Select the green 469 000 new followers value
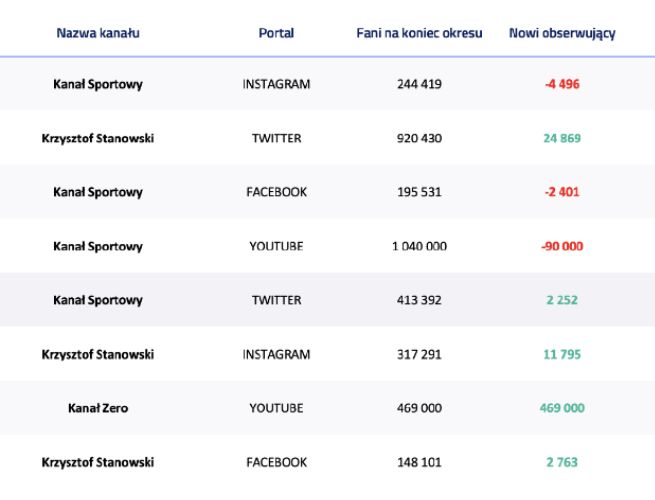The height and width of the screenshot is (500, 655). pos(562,408)
